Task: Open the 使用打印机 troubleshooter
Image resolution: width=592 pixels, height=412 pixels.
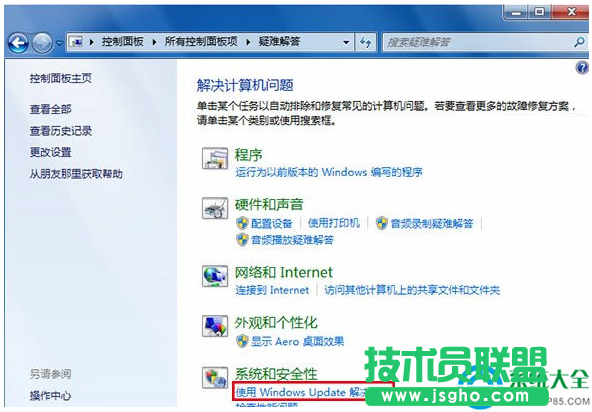Action: (334, 223)
